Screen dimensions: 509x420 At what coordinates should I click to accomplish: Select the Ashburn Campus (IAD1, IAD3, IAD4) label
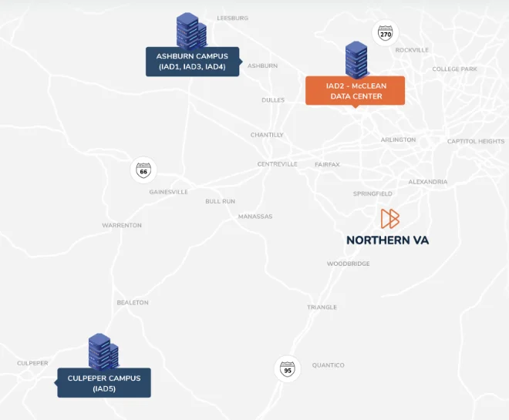[x=193, y=62]
